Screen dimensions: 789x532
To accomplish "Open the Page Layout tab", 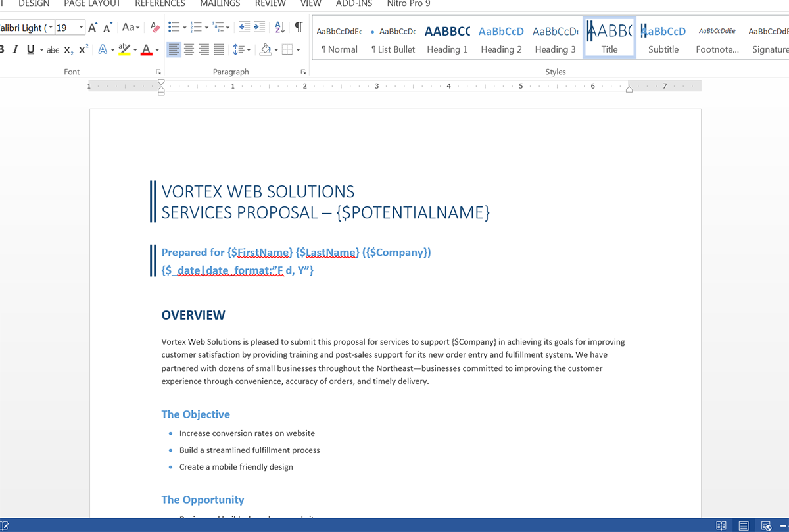I will pos(92,3).
